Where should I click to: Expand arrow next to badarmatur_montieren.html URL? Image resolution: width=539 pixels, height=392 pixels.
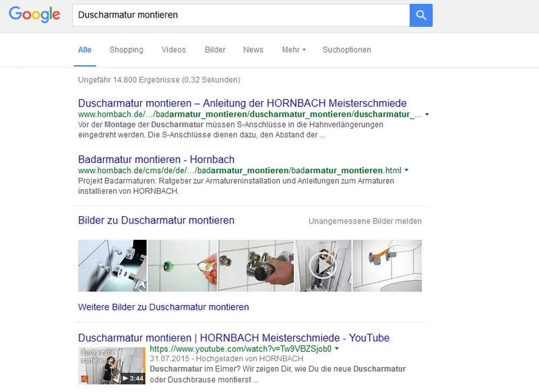point(406,170)
